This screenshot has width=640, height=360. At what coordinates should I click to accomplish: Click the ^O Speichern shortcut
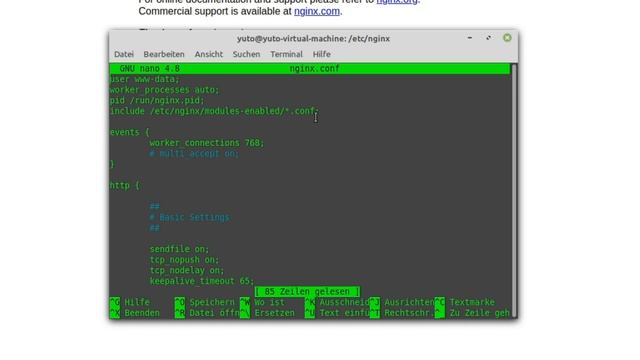(x=205, y=302)
